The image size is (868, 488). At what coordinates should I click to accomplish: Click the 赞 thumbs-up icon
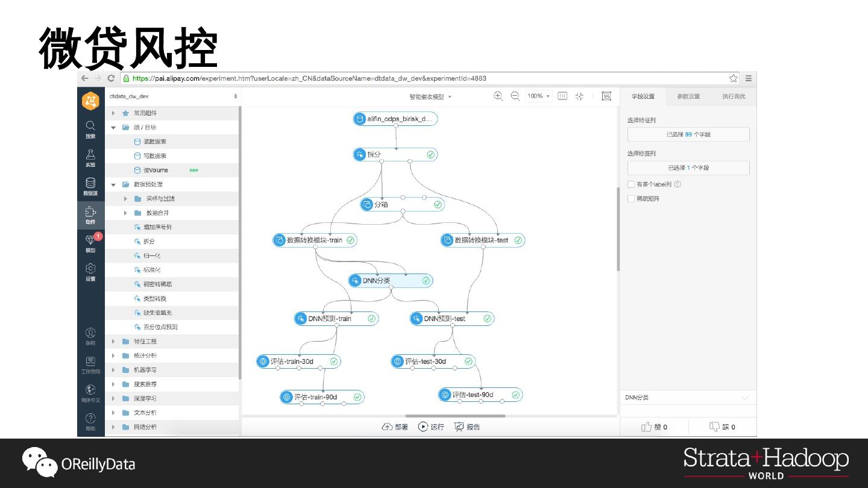pos(647,427)
